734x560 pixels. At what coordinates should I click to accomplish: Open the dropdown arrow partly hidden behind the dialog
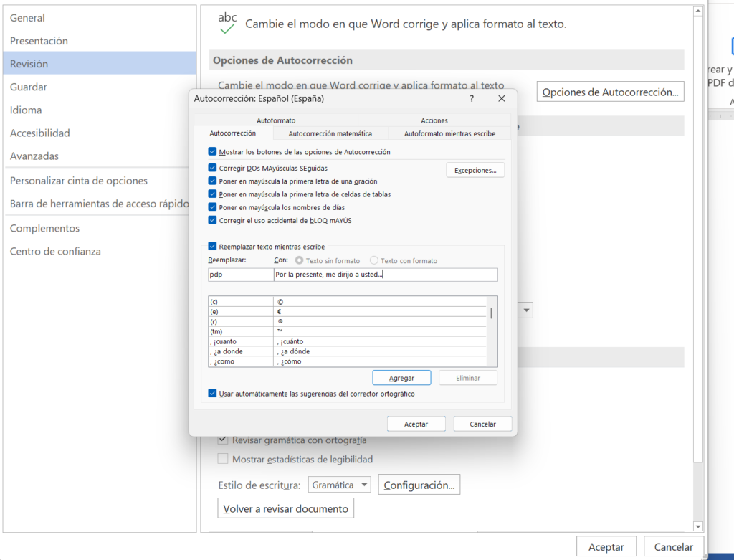point(527,310)
